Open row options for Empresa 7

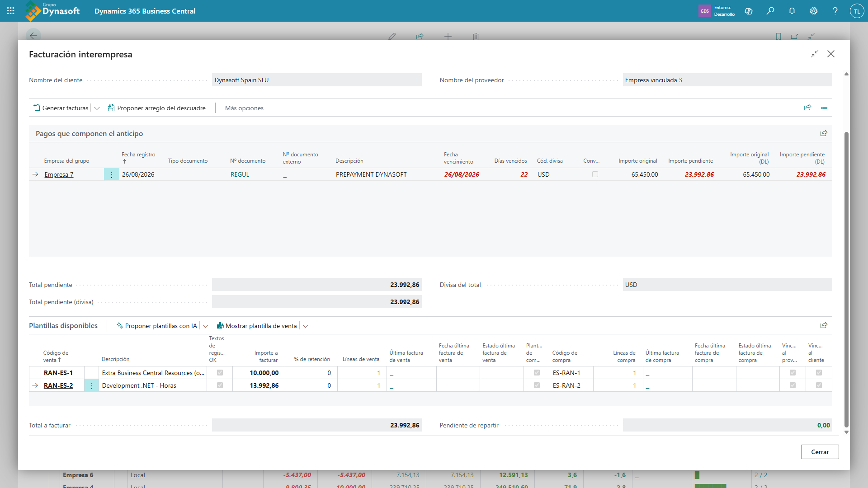tap(112, 174)
